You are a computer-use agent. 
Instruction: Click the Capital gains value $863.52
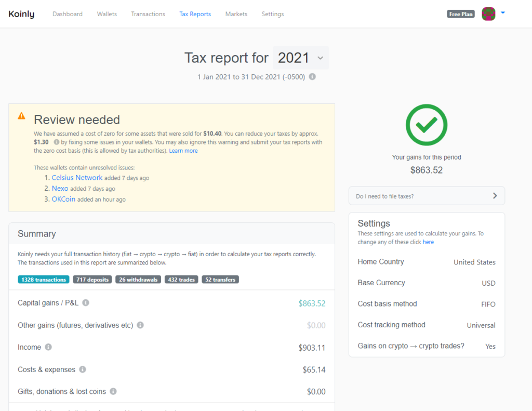pos(312,303)
